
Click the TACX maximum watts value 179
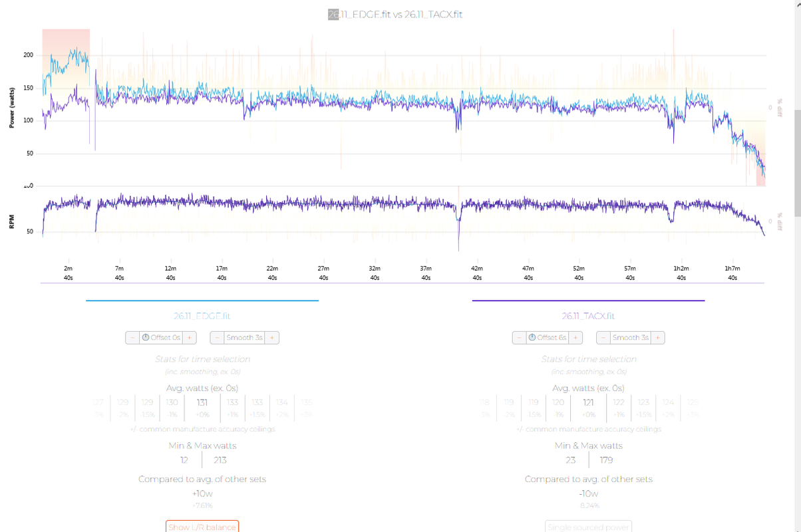pos(606,460)
